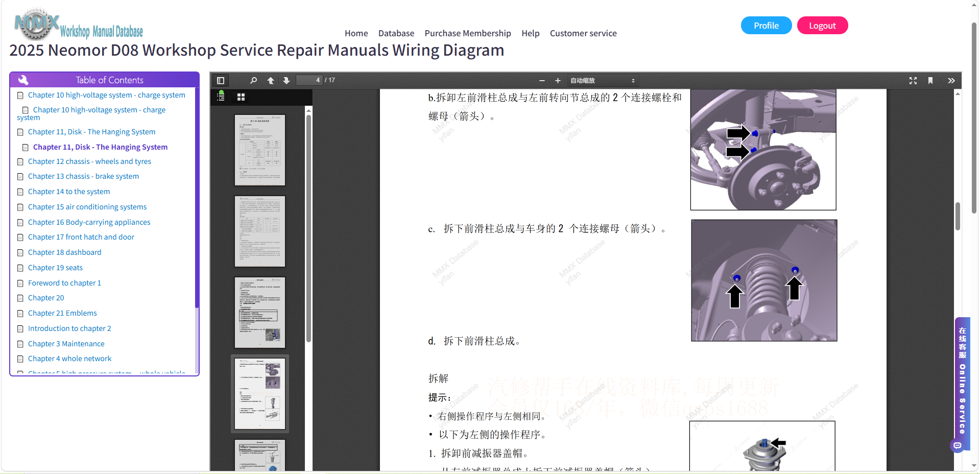Image resolution: width=980 pixels, height=474 pixels.
Task: Open the PDF tools double-chevron menu
Action: [x=951, y=81]
